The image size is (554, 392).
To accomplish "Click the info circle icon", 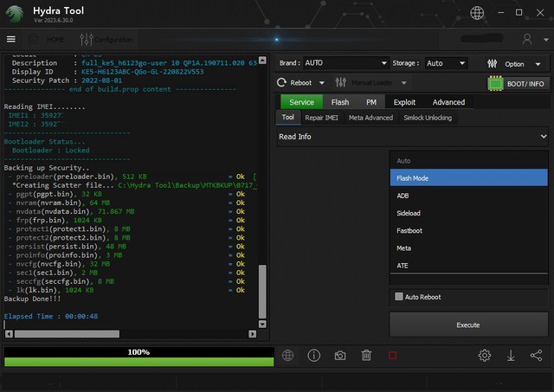I will click(313, 356).
